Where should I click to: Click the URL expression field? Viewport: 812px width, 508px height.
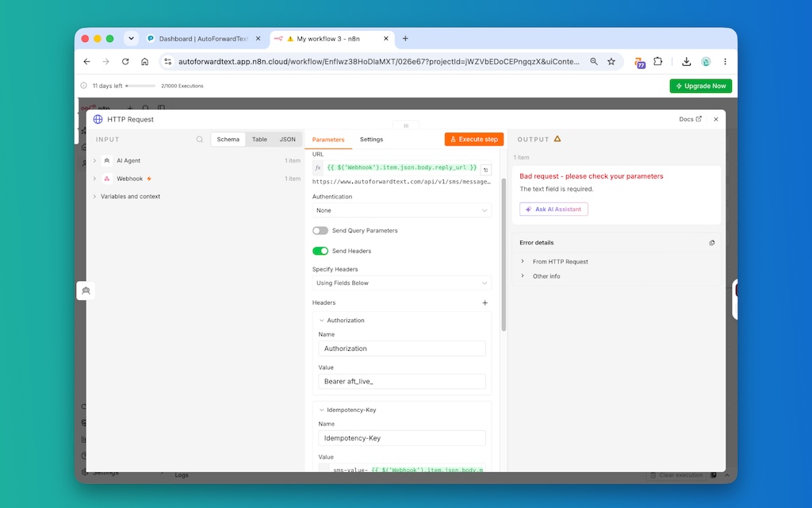tap(401, 167)
